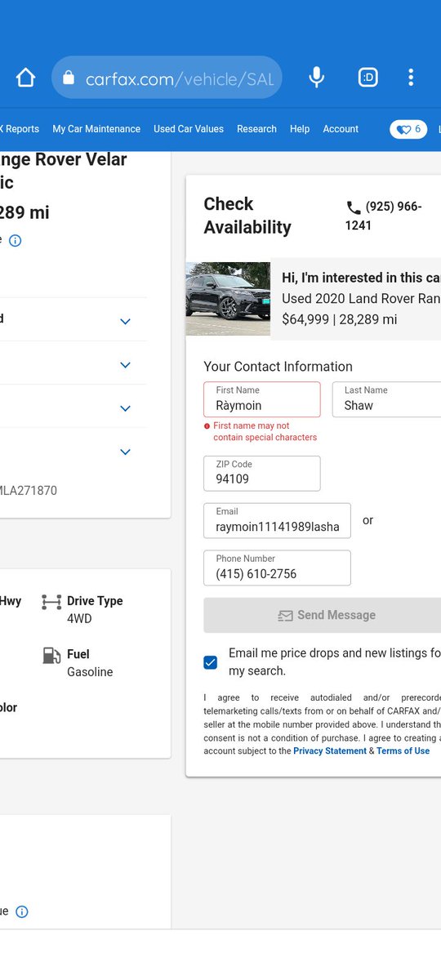Open the tab switcher icon
Viewport: 441px width, 980px height.
pos(368,78)
